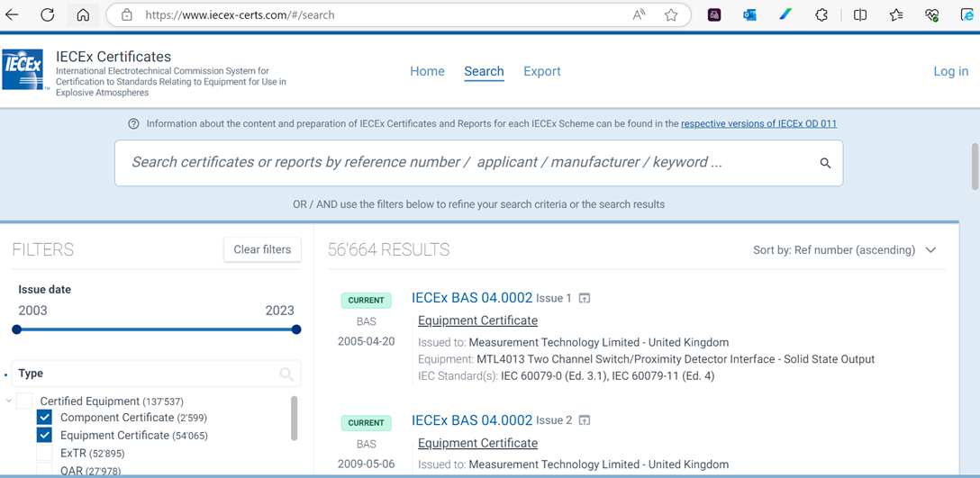Collapse the Certified Equipment tree group
Viewport: 980px width, 478px height.
pyautogui.click(x=9, y=401)
